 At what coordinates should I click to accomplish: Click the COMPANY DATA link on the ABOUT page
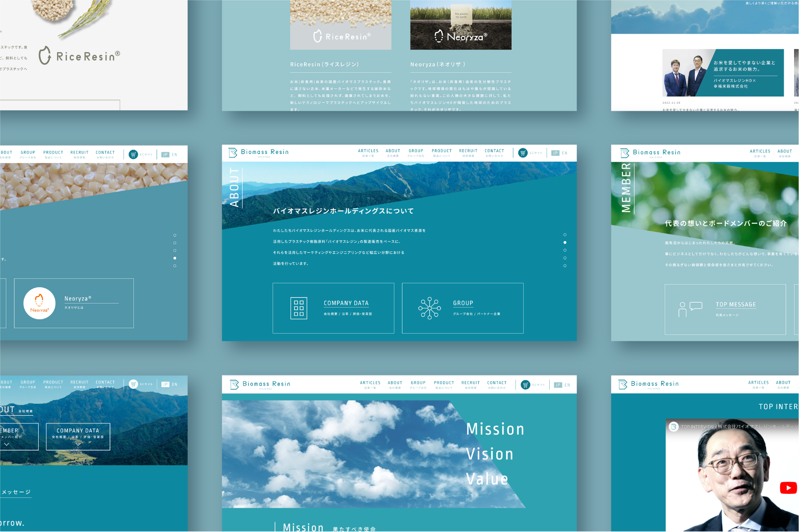tap(346, 303)
